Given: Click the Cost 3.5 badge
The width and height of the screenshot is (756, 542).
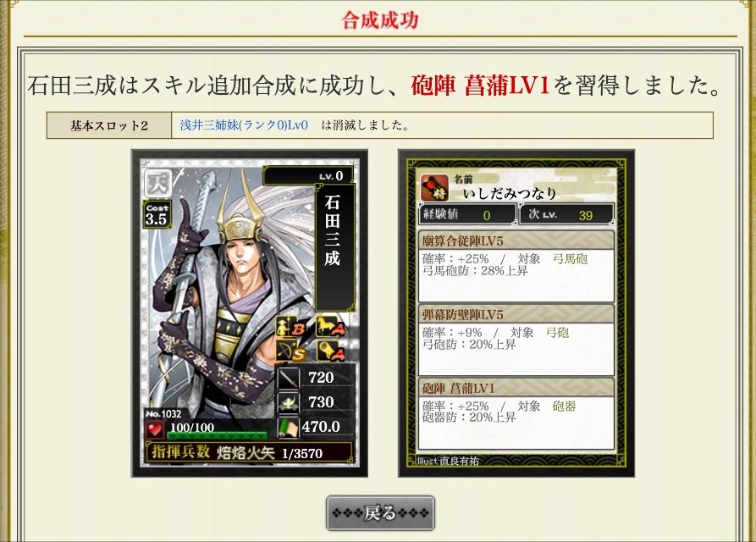Looking at the screenshot, I should [x=157, y=214].
